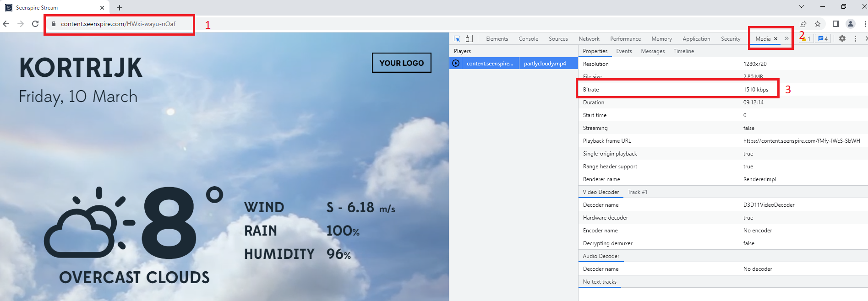Click the Players panel header

(462, 51)
